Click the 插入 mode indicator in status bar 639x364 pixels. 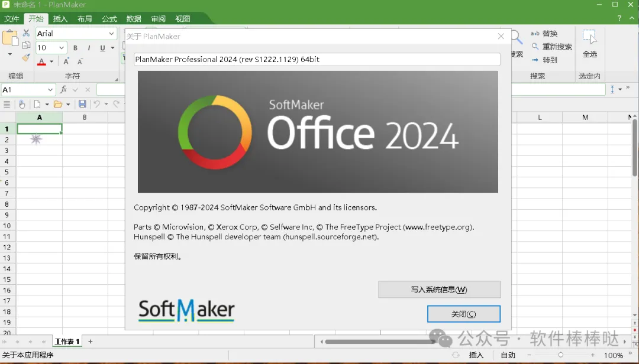(476, 355)
